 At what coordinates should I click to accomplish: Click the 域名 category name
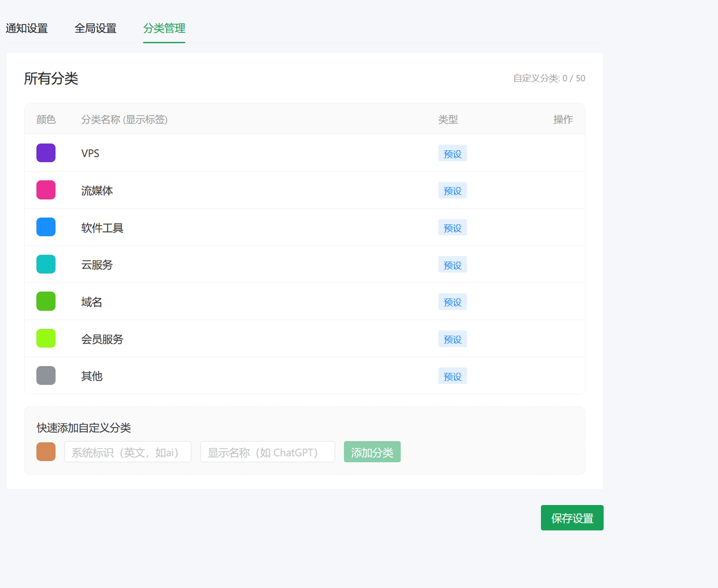point(92,302)
